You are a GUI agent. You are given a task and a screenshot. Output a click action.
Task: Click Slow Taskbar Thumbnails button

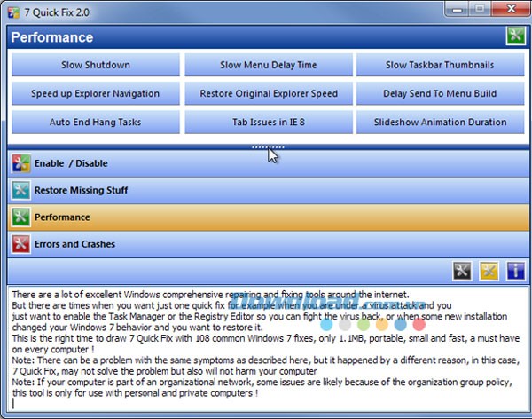[x=440, y=65]
